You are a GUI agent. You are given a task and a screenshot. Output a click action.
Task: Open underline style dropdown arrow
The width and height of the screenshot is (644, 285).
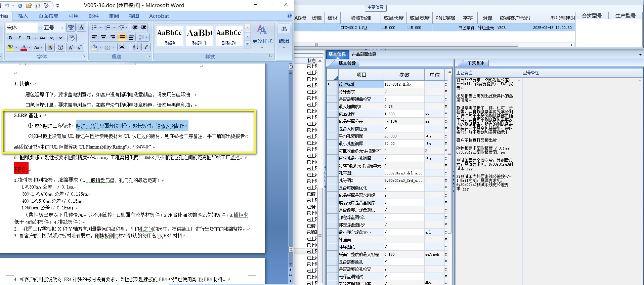pyautogui.click(x=35, y=38)
